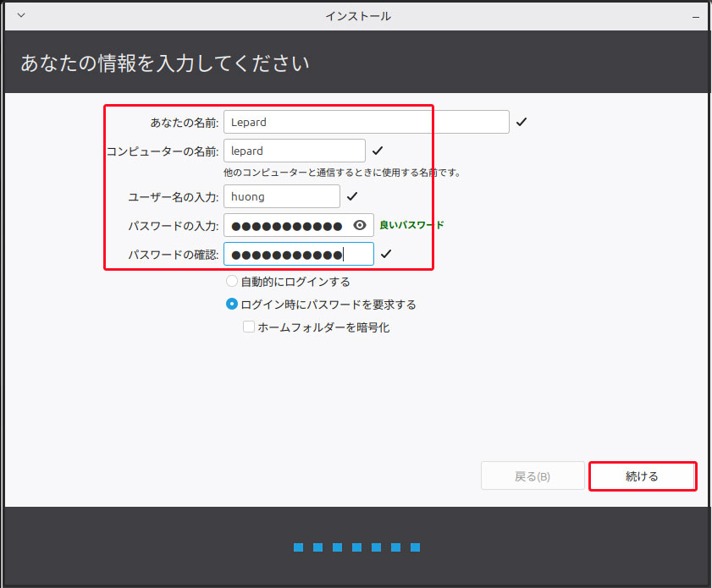The width and height of the screenshot is (712, 588).
Task: Click the checkmark beside the あなたの名前 field
Action: [522, 122]
